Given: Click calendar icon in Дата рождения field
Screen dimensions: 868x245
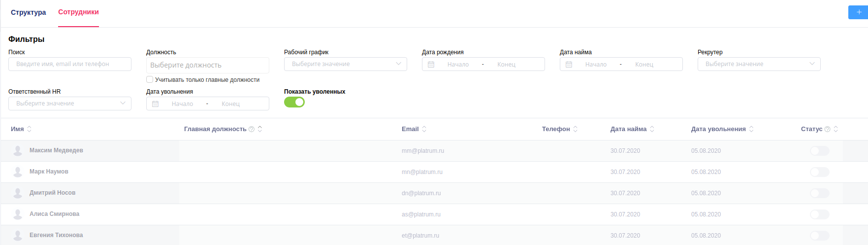Looking at the screenshot, I should (431, 65).
